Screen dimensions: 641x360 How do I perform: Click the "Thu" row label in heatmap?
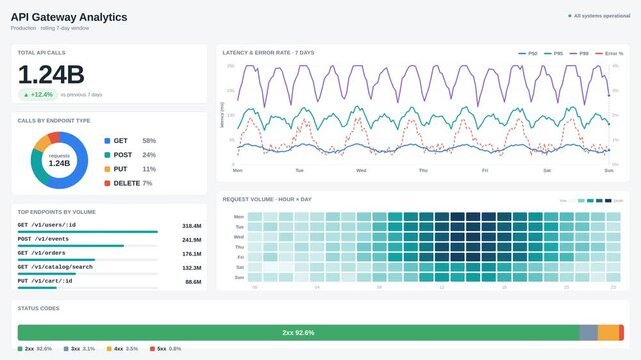point(240,247)
